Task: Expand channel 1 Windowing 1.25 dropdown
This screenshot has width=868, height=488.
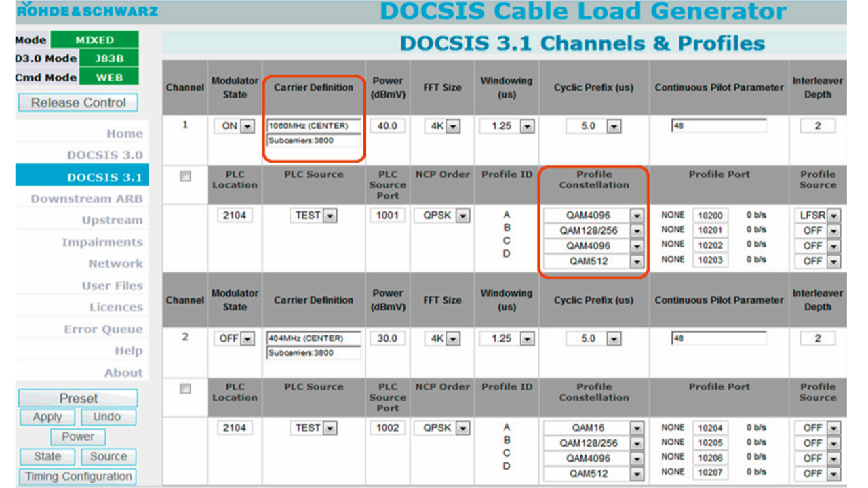Action: tap(507, 126)
